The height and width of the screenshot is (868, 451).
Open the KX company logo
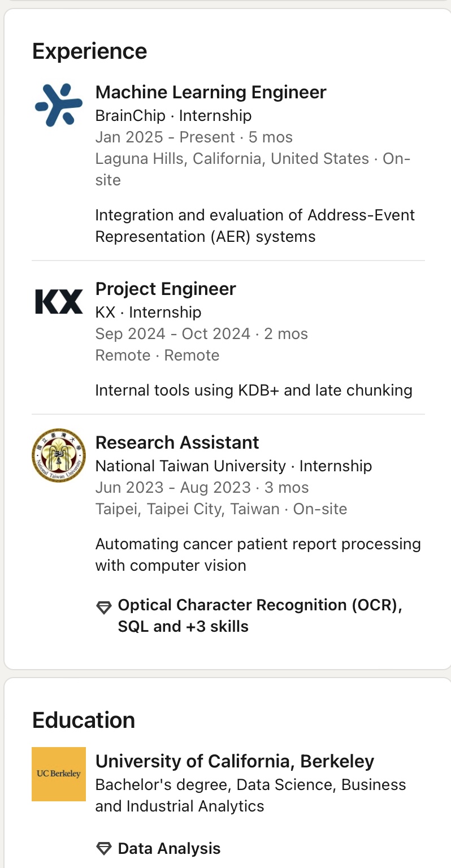click(x=59, y=301)
